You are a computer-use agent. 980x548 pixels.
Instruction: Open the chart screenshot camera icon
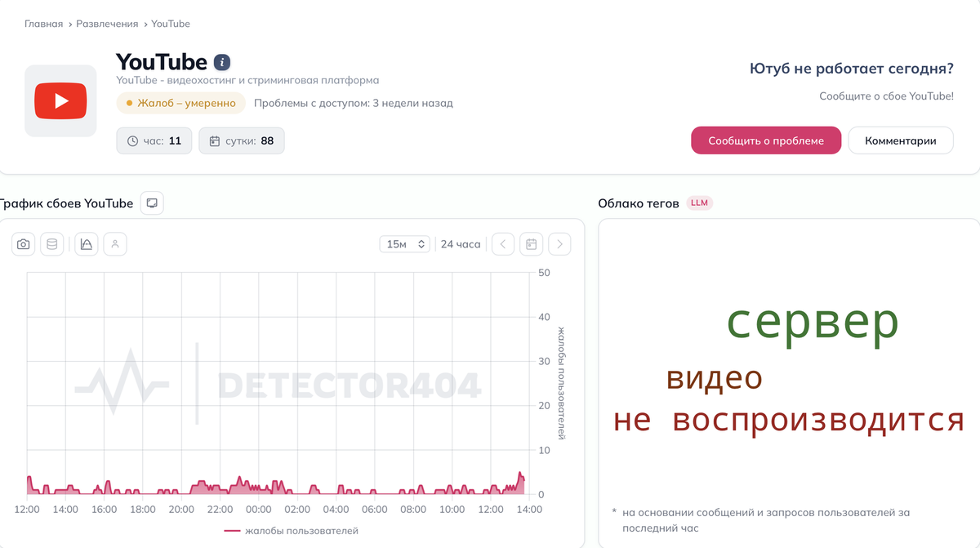(24, 244)
